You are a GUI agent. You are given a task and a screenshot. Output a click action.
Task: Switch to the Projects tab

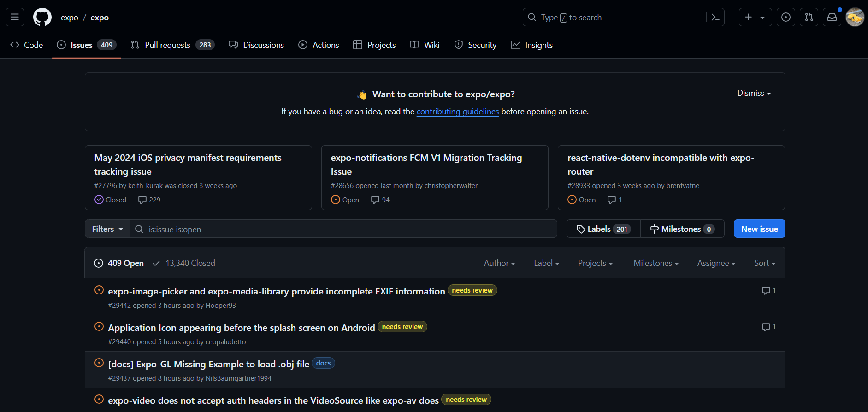click(x=374, y=45)
